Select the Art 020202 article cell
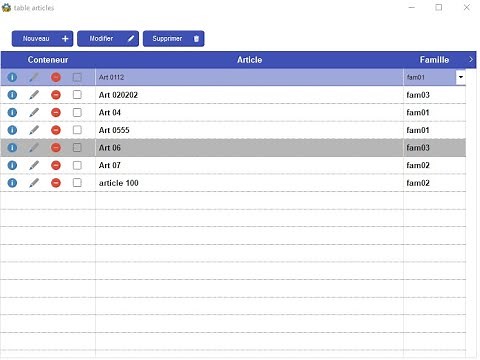The image size is (480, 360). click(249, 95)
